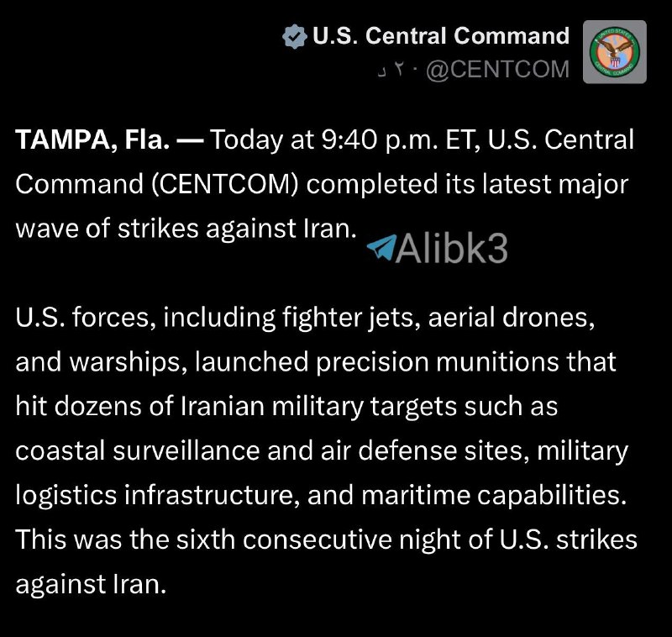Click the words aerial drones
The height and width of the screenshot is (637, 672).
(511, 318)
